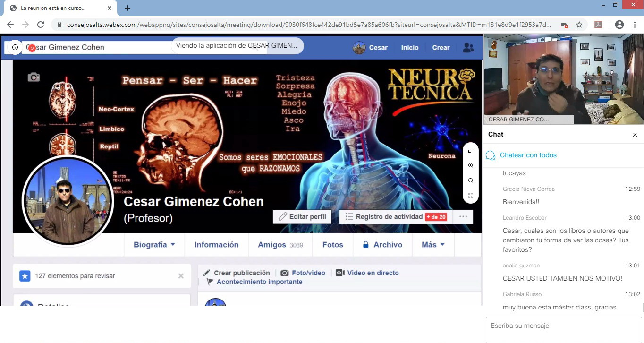The width and height of the screenshot is (644, 343).
Task: Go to the Fotos tab
Action: click(x=333, y=245)
